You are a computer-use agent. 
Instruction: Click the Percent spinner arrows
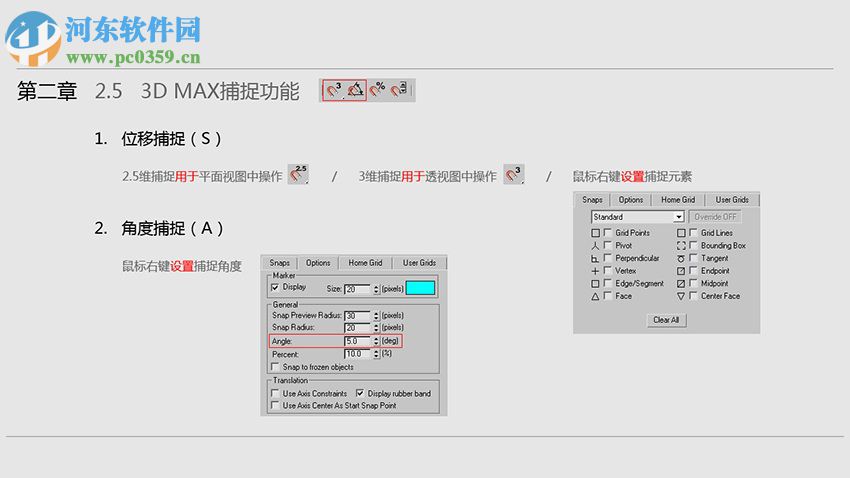(376, 354)
